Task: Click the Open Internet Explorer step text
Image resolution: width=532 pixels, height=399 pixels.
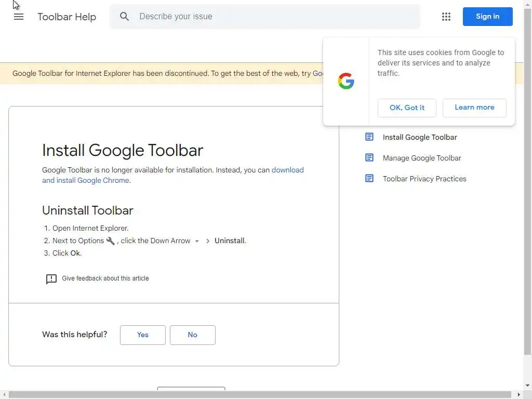Action: (x=90, y=229)
